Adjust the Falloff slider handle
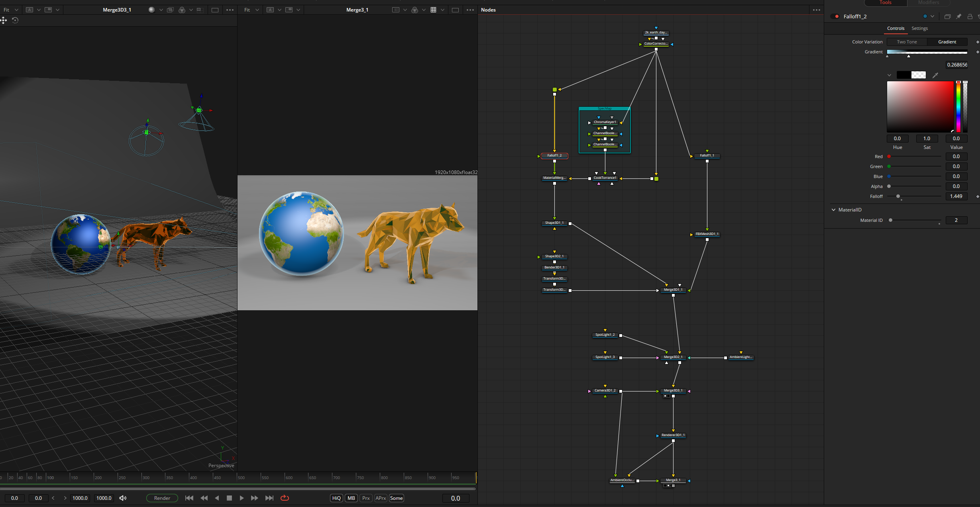This screenshot has width=980, height=507. tap(898, 196)
